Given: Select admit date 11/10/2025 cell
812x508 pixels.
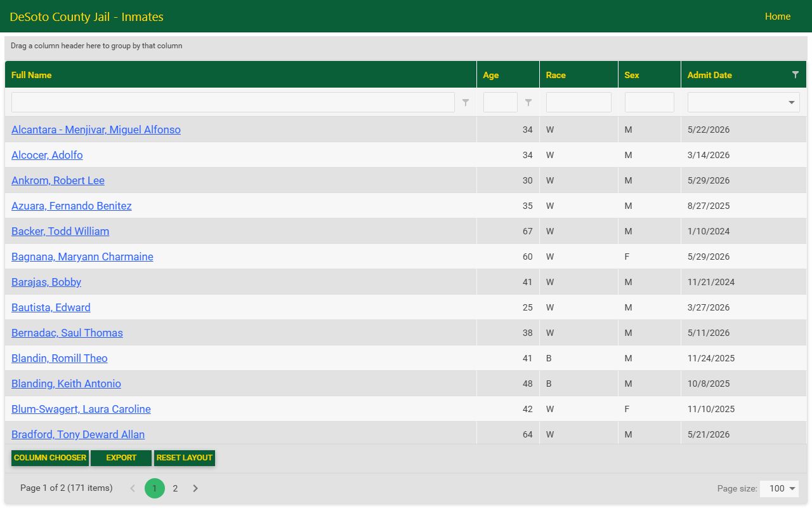Looking at the screenshot, I should (743, 409).
